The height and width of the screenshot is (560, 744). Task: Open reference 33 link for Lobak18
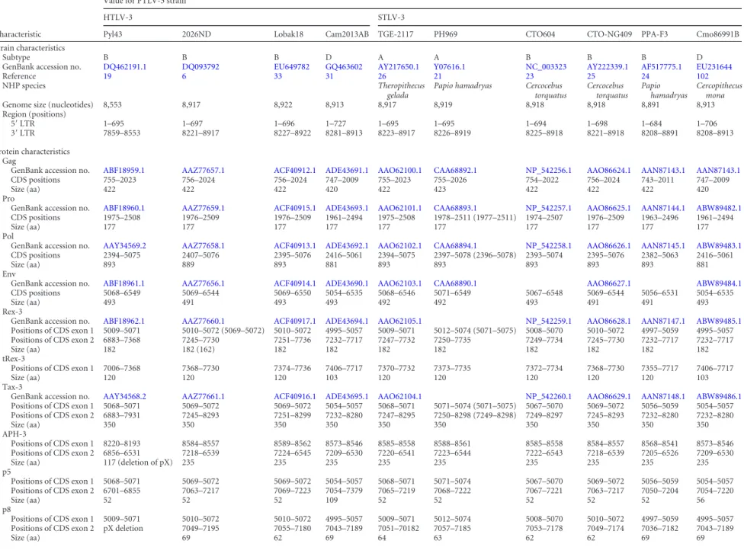[x=278, y=76]
